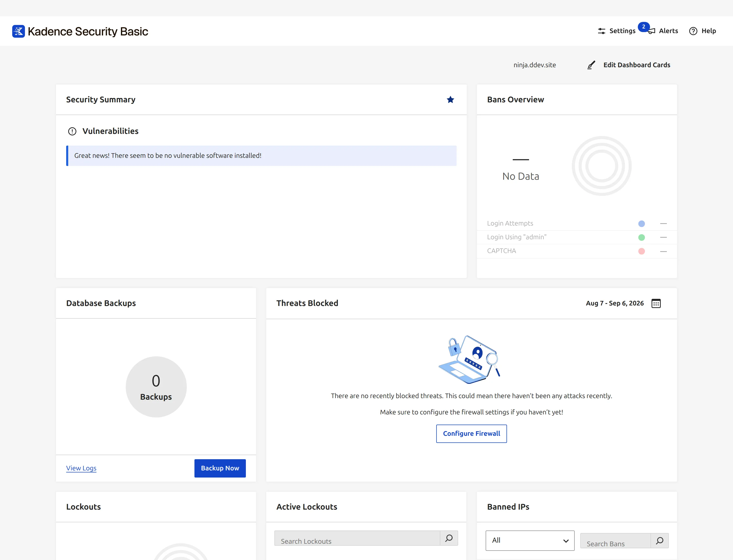The width and height of the screenshot is (733, 560).
Task: Click the search icon in Active Lockouts
Action: (449, 538)
